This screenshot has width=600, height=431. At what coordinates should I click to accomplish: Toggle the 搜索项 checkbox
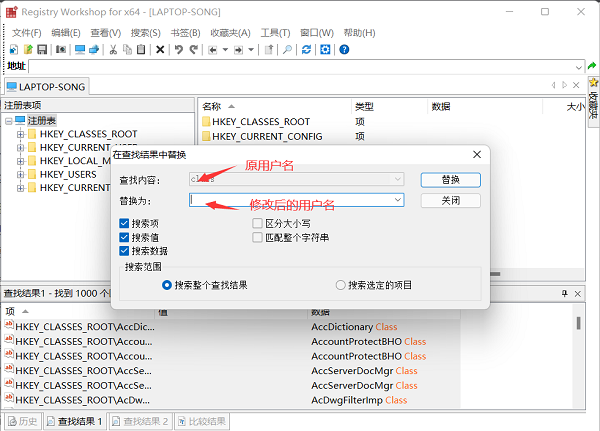124,223
